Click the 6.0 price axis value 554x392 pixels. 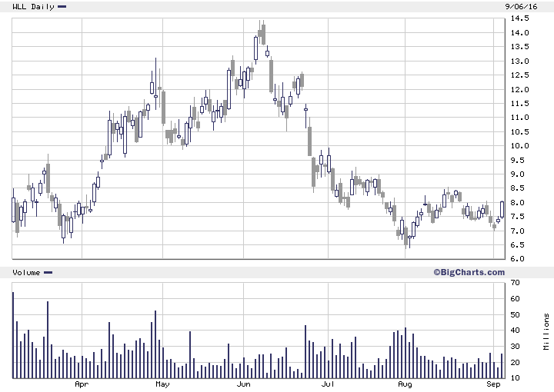pos(519,258)
